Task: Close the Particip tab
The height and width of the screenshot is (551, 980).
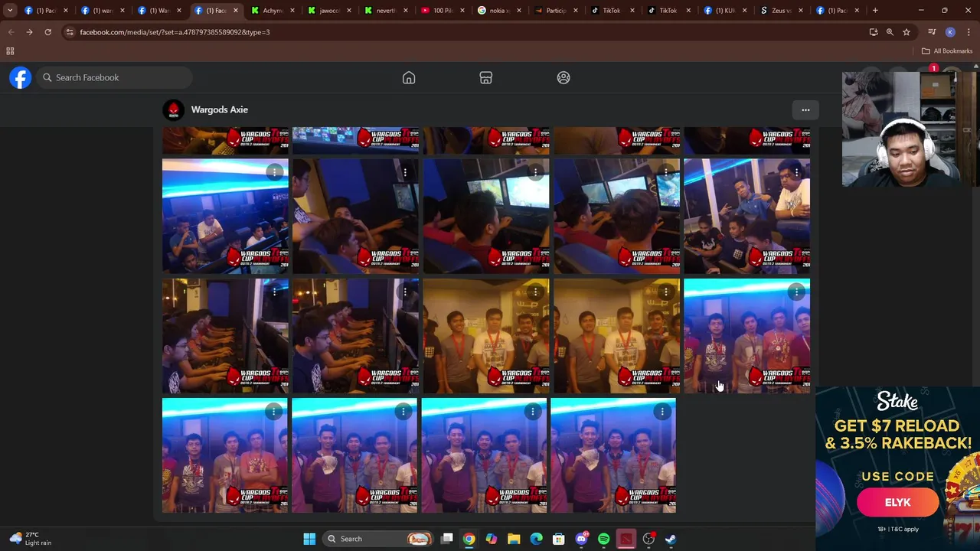Action: (x=575, y=11)
